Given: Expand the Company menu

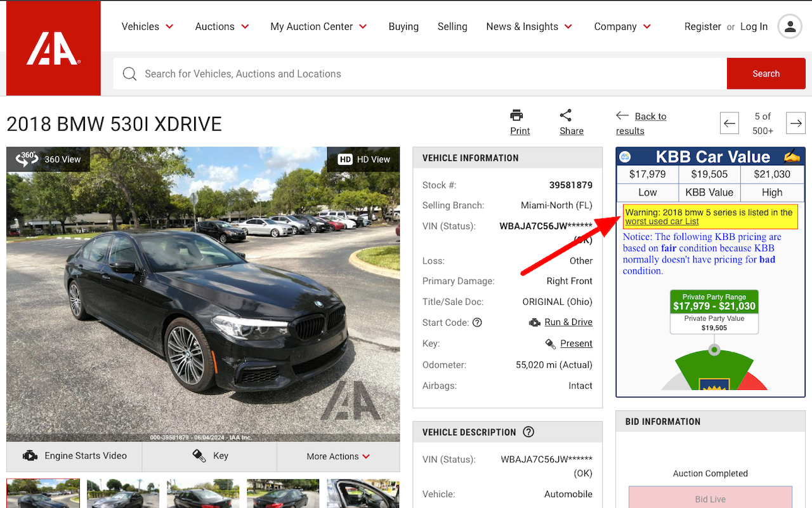Looking at the screenshot, I should 622,27.
